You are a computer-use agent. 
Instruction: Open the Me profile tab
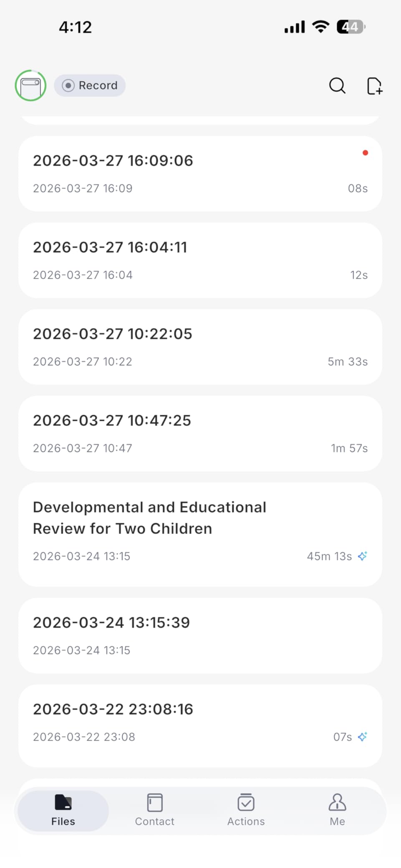click(x=337, y=810)
